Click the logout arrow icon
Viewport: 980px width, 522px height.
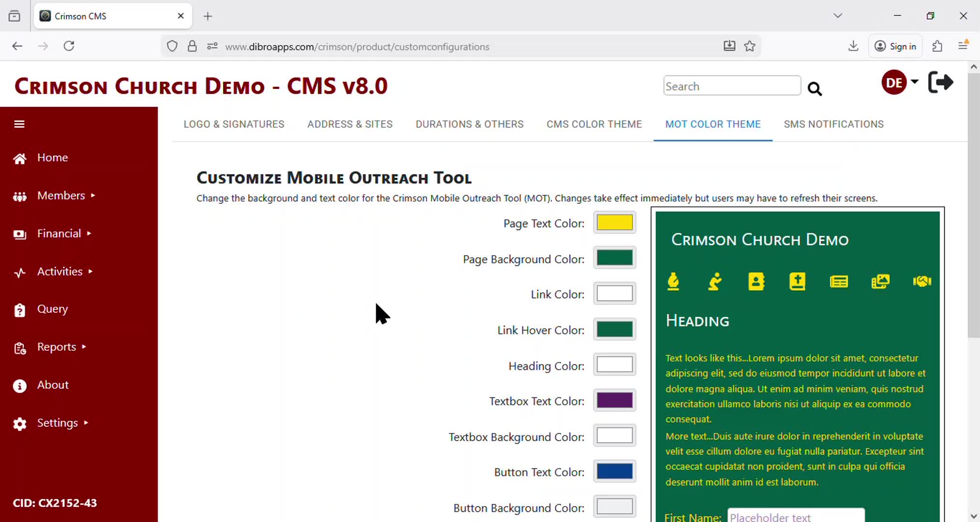[x=940, y=82]
